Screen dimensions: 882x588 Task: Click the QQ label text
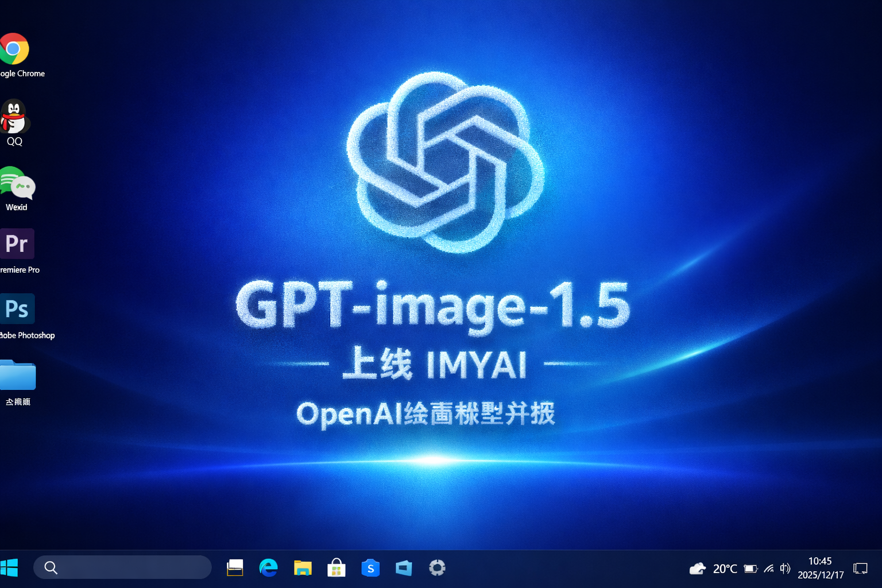(14, 141)
